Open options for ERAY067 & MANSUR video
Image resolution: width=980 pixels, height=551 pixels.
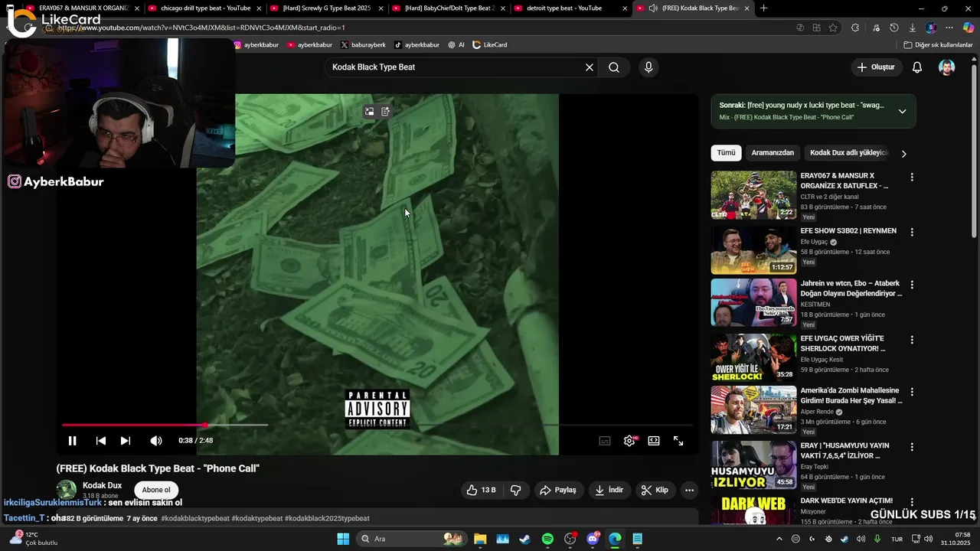[x=912, y=177]
